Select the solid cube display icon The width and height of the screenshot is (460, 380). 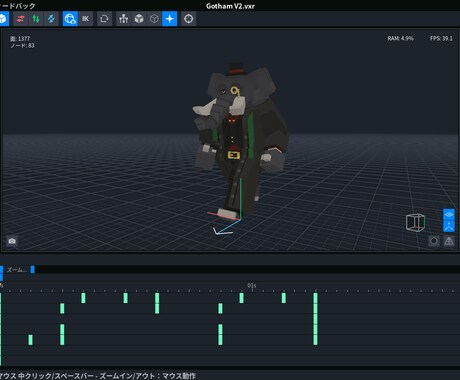pyautogui.click(x=139, y=19)
